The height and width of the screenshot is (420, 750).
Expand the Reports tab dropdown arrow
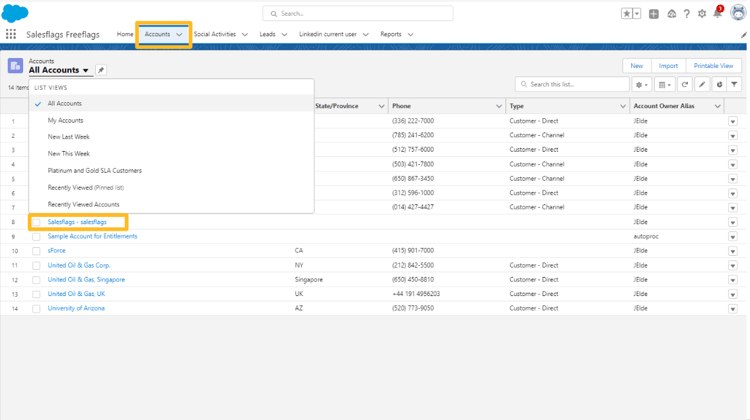(410, 34)
